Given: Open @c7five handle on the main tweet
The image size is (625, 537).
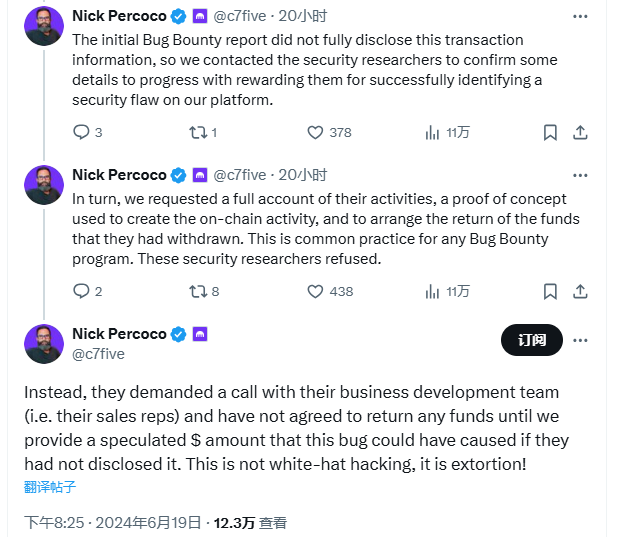Looking at the screenshot, I should [x=98, y=353].
